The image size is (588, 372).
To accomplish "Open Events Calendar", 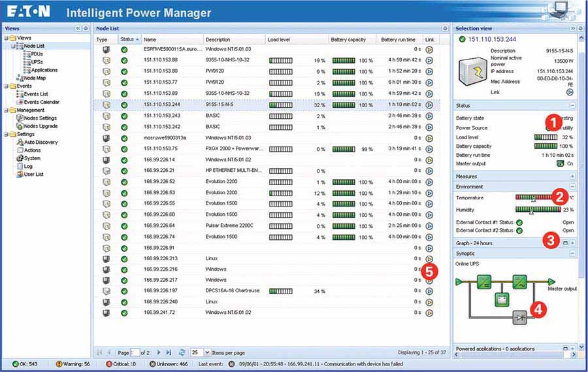I will point(42,102).
